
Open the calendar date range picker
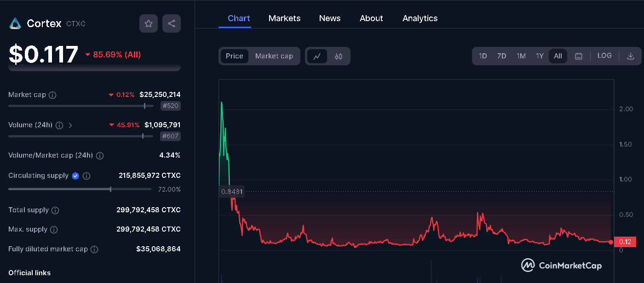pyautogui.click(x=579, y=56)
